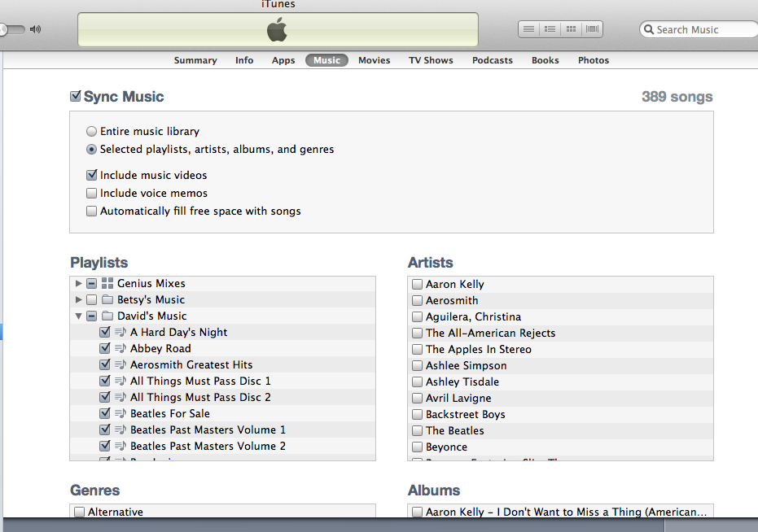Toggle the David's Music folder checkbox
Viewport: 758px width, 532px height.
(91, 316)
